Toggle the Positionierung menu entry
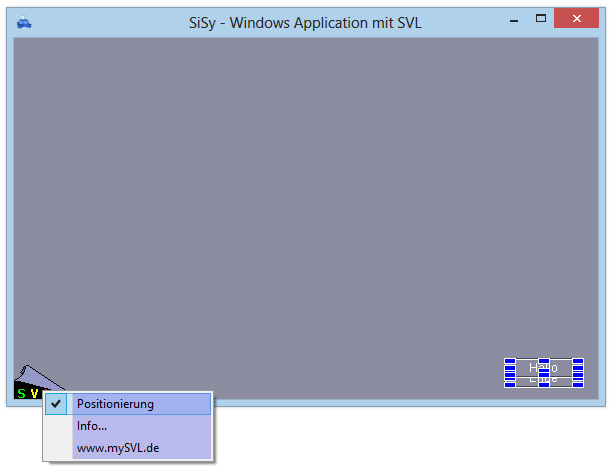This screenshot has height=467, width=613. tap(115, 404)
